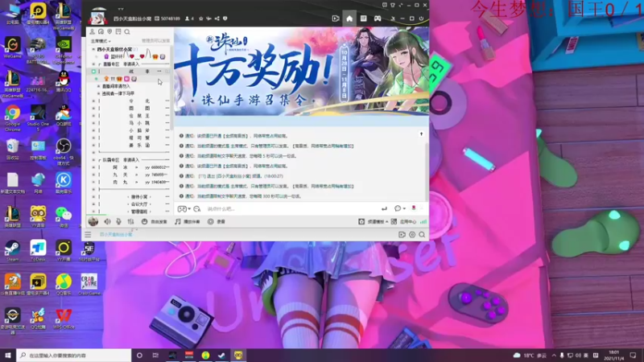This screenshot has width=644, height=362.
Task: Open Steam desktop shortcut
Action: click(12, 251)
